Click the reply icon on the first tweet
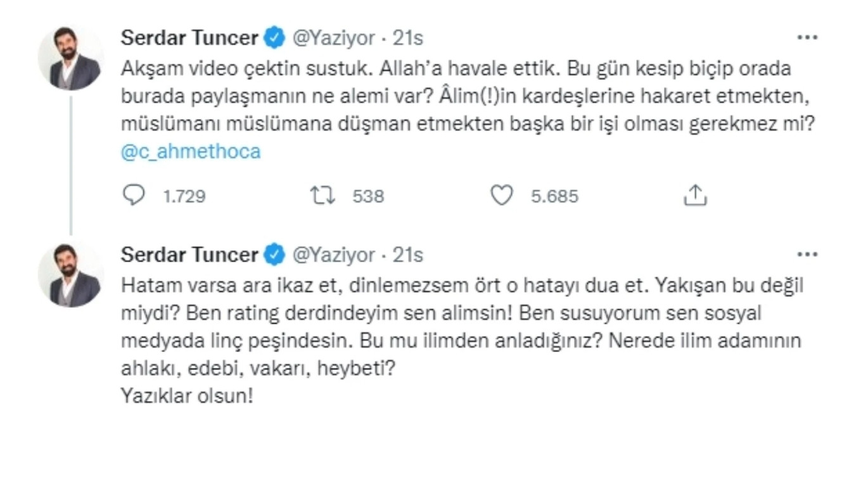 [x=133, y=196]
